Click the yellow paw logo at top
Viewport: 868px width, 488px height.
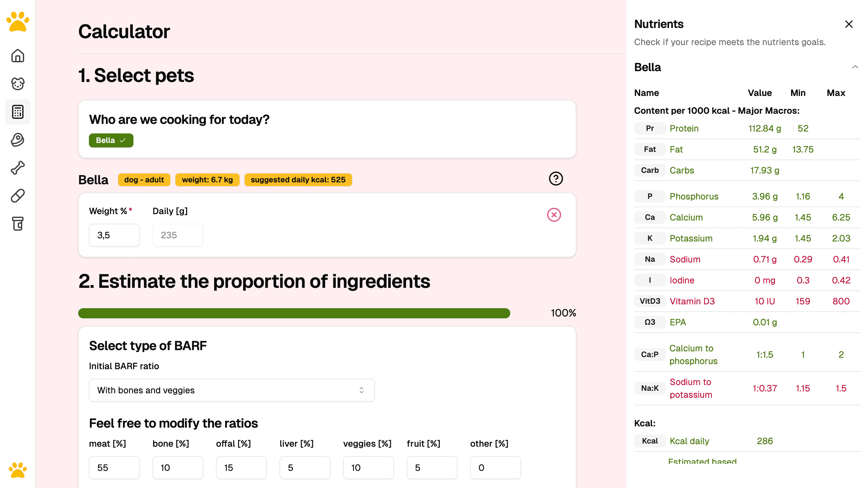tap(17, 22)
